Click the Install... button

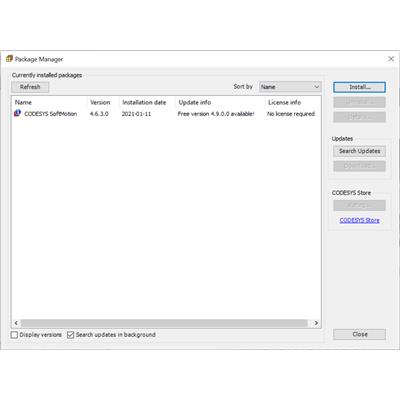(359, 87)
